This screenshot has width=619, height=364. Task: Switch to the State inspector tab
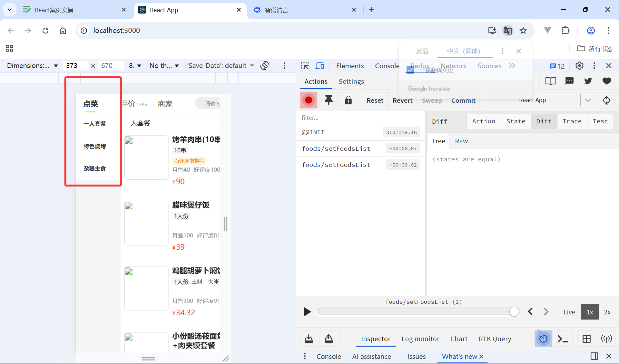coord(516,121)
